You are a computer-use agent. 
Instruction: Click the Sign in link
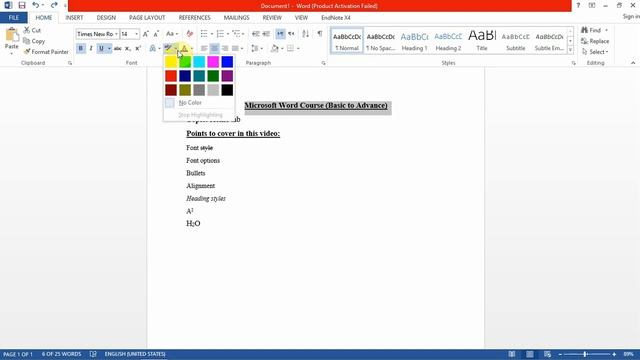(x=631, y=16)
